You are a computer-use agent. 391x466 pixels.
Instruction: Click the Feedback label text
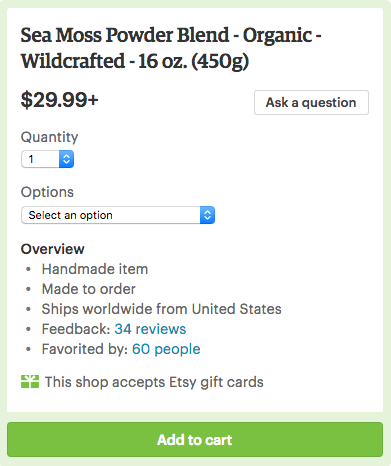pyautogui.click(x=76, y=329)
